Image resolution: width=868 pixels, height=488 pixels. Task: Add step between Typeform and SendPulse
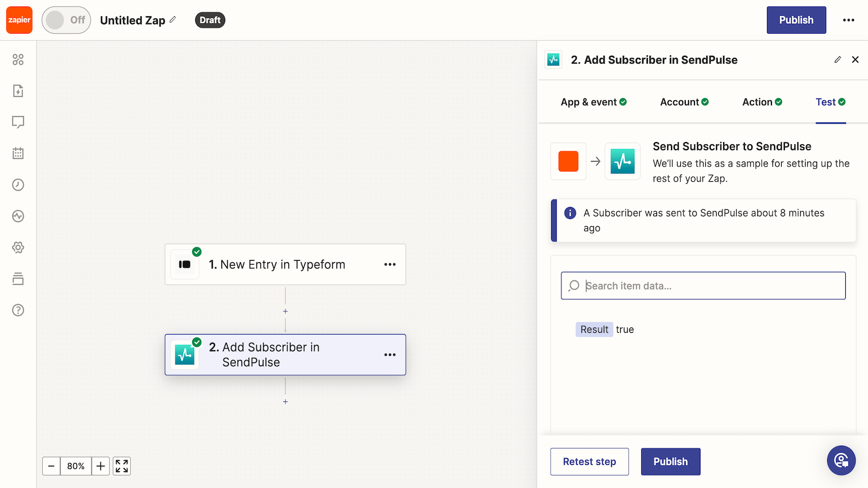point(285,311)
